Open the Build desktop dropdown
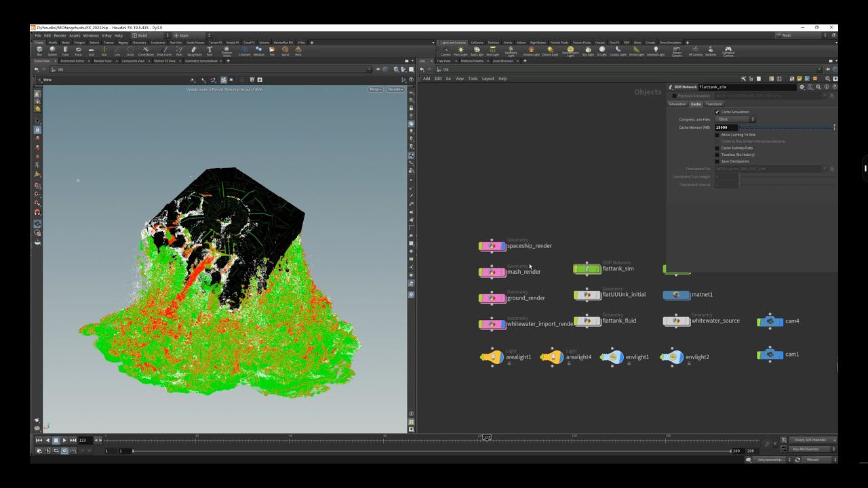This screenshot has width=868, height=488. coord(150,35)
